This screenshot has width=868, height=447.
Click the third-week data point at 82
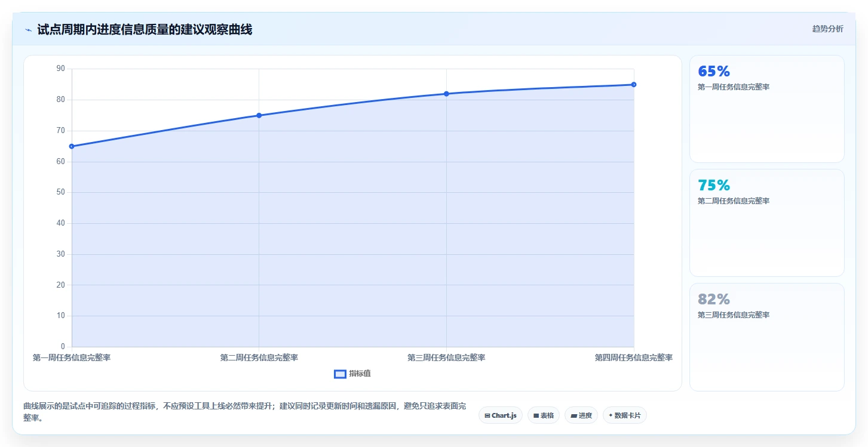tap(446, 94)
